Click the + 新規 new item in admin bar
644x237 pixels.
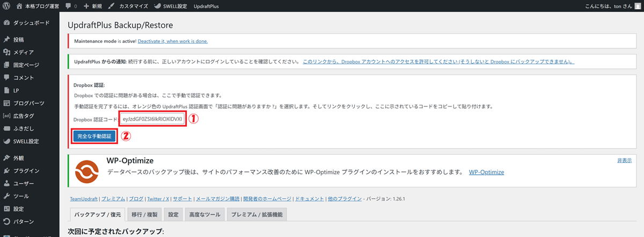pos(93,6)
